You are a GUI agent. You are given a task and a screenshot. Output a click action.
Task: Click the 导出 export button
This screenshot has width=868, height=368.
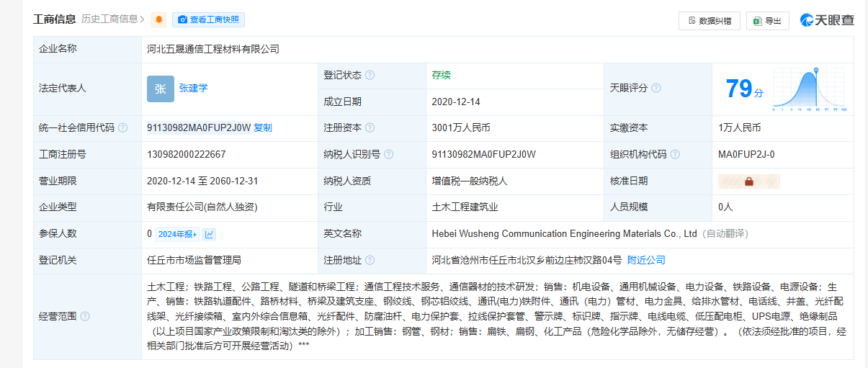coord(768,21)
